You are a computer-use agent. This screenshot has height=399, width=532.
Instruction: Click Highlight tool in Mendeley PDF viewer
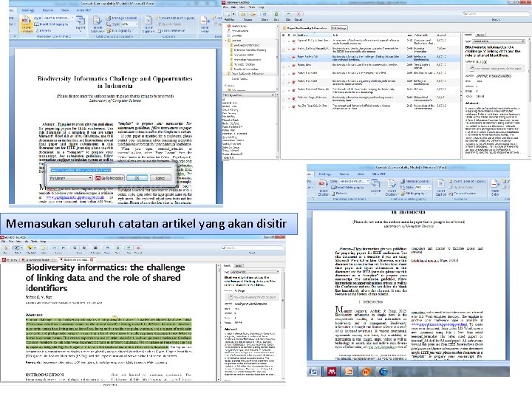click(x=30, y=248)
